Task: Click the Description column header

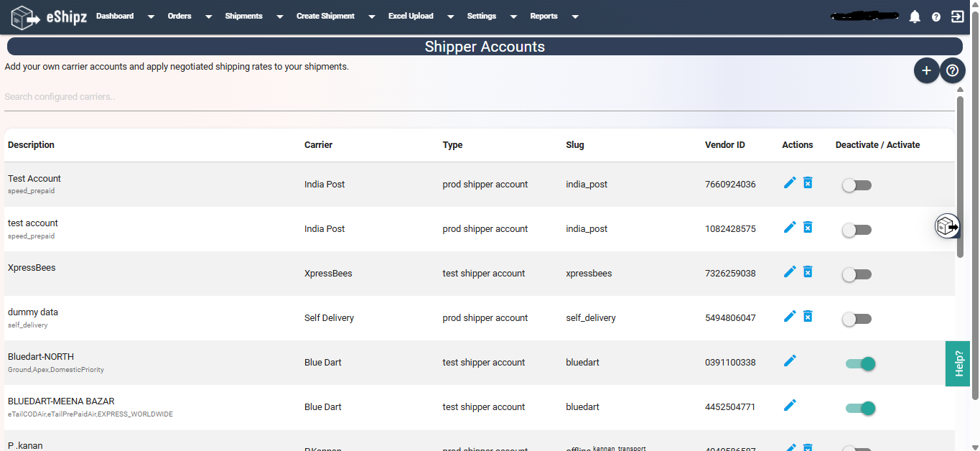Action: (31, 144)
